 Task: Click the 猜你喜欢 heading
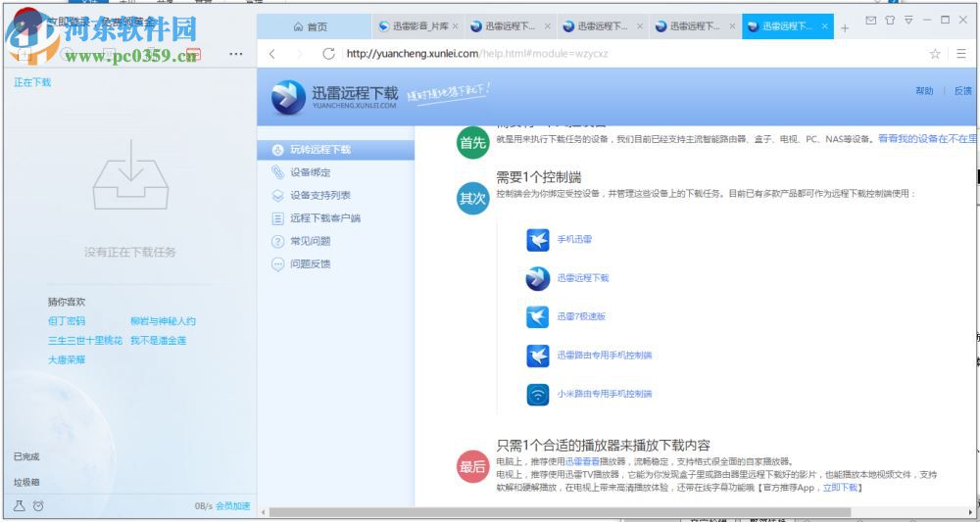(x=67, y=302)
